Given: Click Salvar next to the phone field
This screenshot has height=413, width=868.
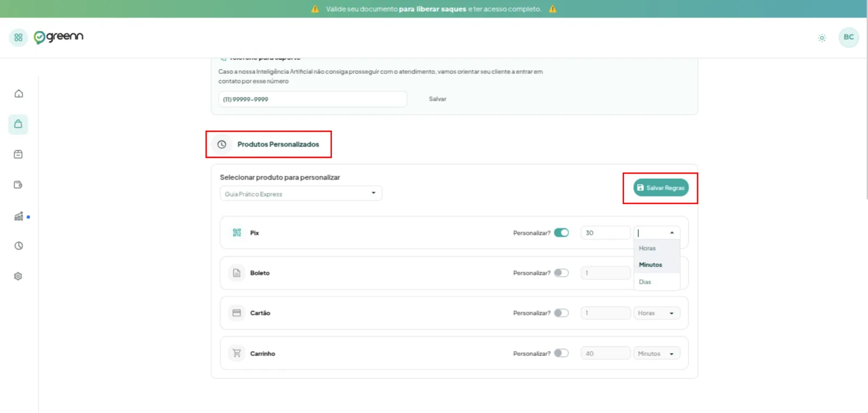Looking at the screenshot, I should (438, 99).
